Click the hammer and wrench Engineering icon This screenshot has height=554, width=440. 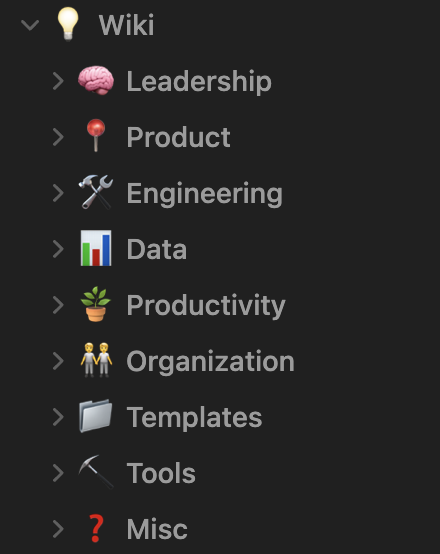pyautogui.click(x=96, y=192)
